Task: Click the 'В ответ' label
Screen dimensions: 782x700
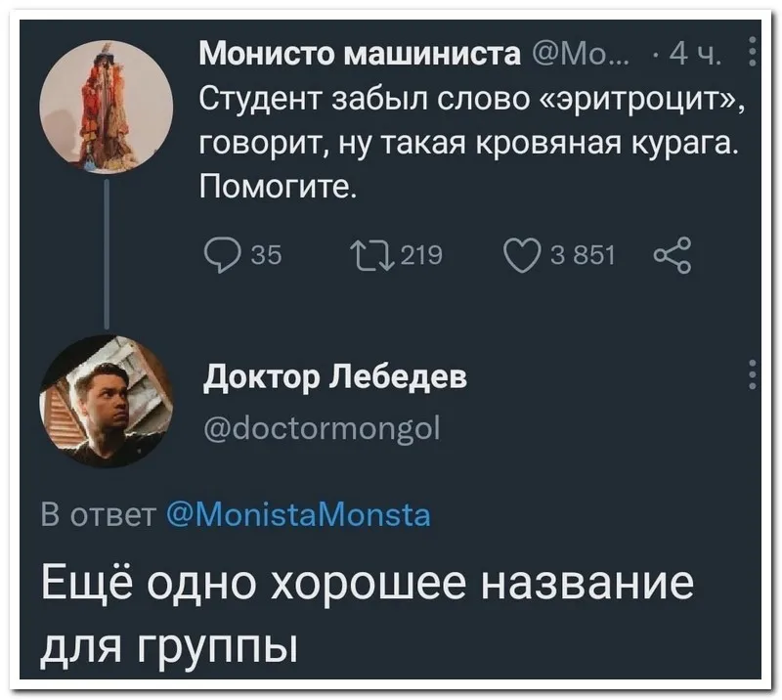Action: pos(98,513)
